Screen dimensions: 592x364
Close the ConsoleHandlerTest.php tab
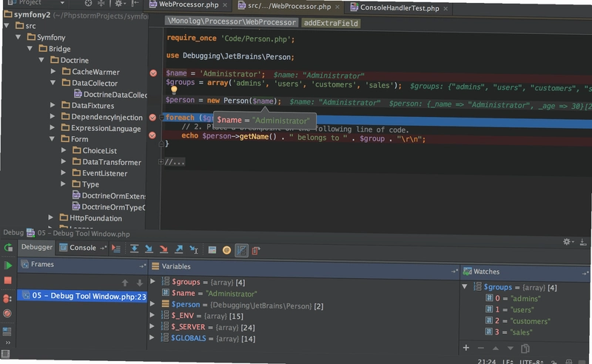[445, 8]
